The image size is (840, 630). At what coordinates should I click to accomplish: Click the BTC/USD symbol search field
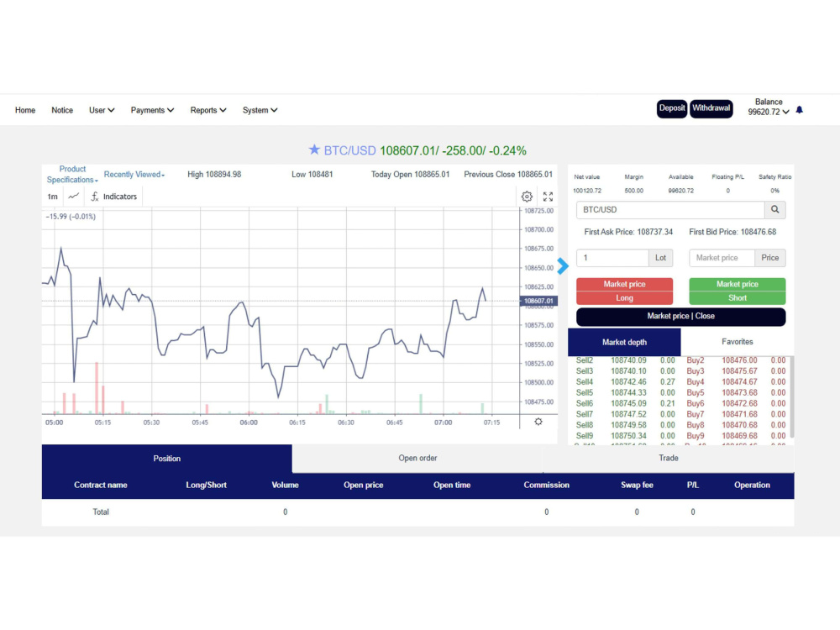[670, 209]
